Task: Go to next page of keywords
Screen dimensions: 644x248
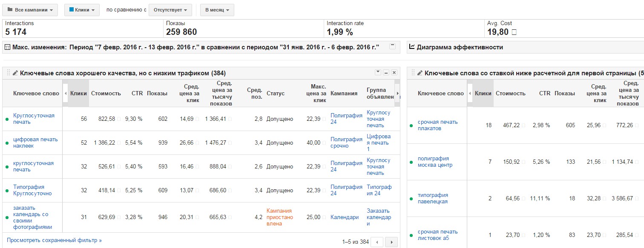Action: [x=391, y=242]
